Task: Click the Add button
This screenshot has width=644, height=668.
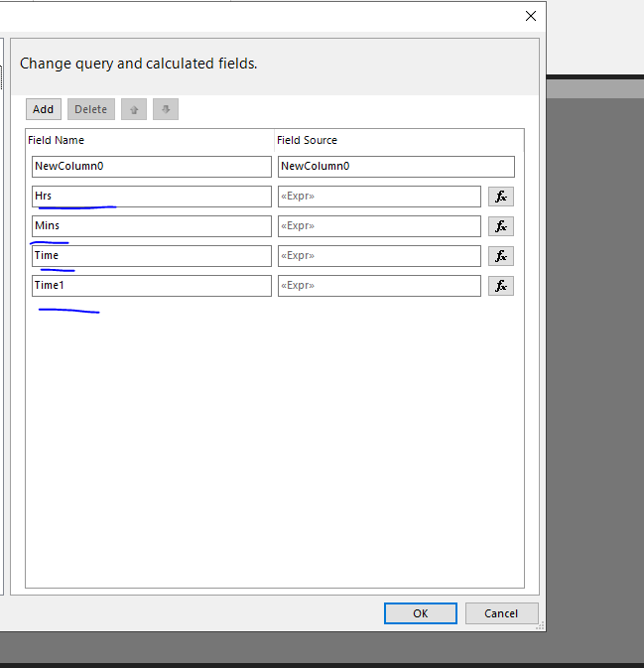Action: (x=44, y=109)
